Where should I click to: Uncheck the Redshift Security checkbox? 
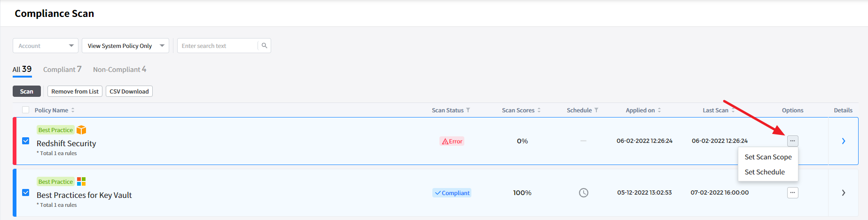pyautogui.click(x=26, y=141)
